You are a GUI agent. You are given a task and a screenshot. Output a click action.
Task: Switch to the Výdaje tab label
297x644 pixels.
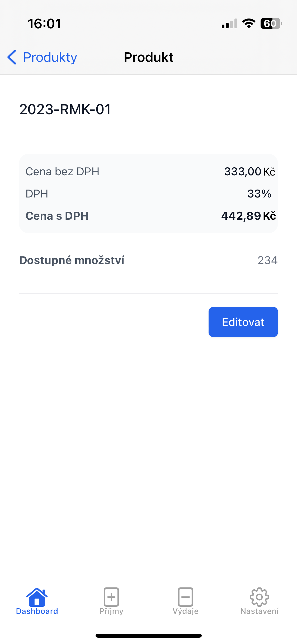186,611
